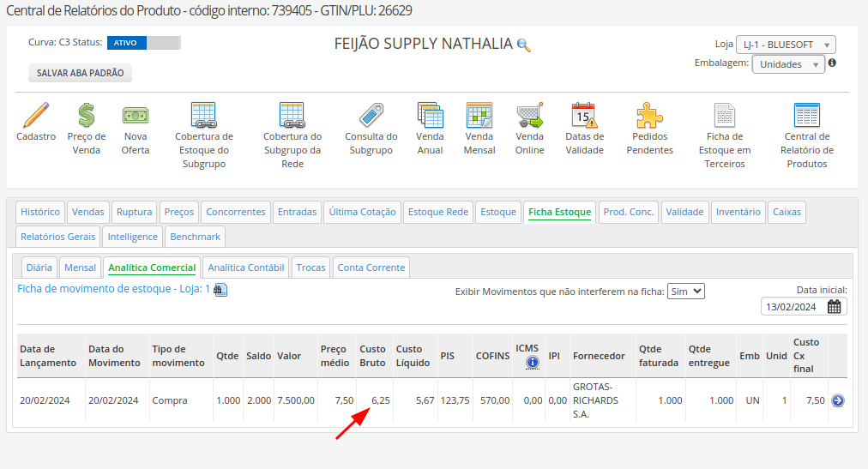Open the Embalagem Unidades dropdown
This screenshot has height=469, width=868.
point(788,64)
